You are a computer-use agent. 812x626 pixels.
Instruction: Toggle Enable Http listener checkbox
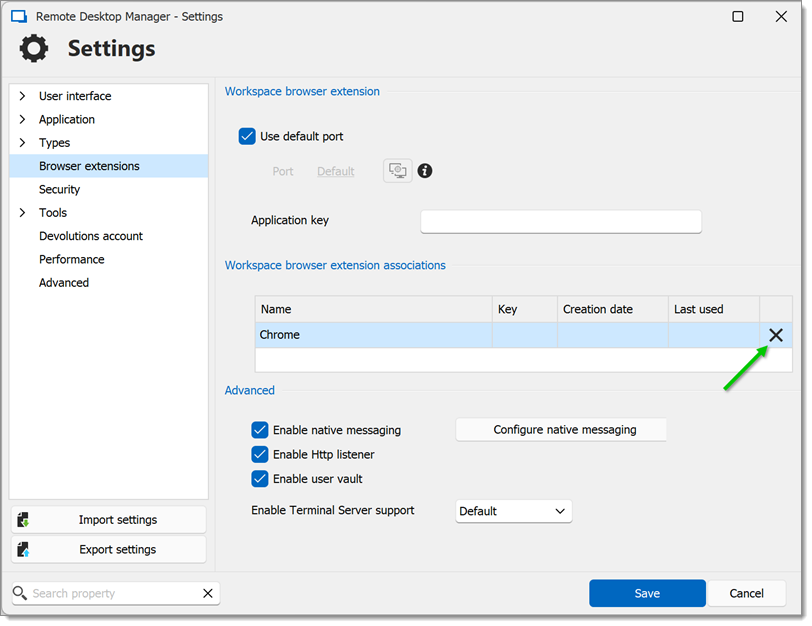[260, 454]
